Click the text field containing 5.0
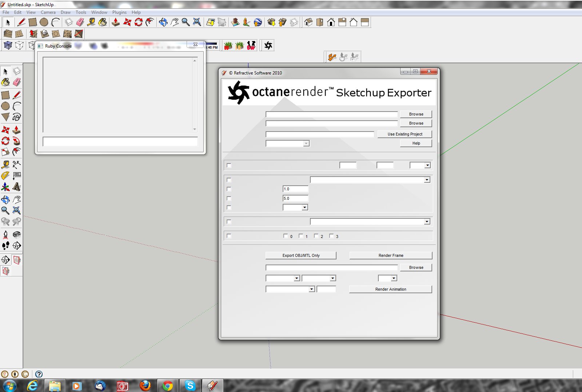The width and height of the screenshot is (582, 392). (x=295, y=198)
